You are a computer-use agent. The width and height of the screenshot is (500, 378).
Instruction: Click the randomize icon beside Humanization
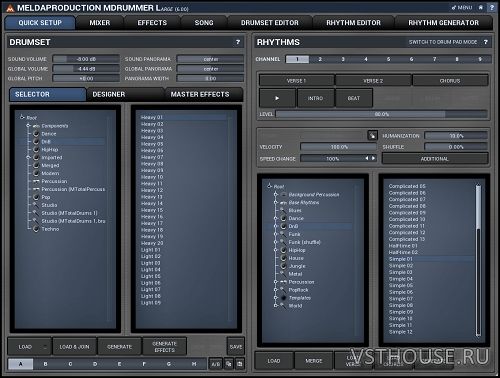click(x=372, y=135)
